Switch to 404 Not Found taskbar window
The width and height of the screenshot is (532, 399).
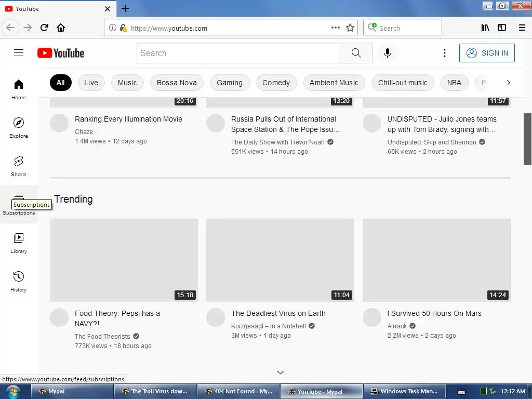pos(238,392)
